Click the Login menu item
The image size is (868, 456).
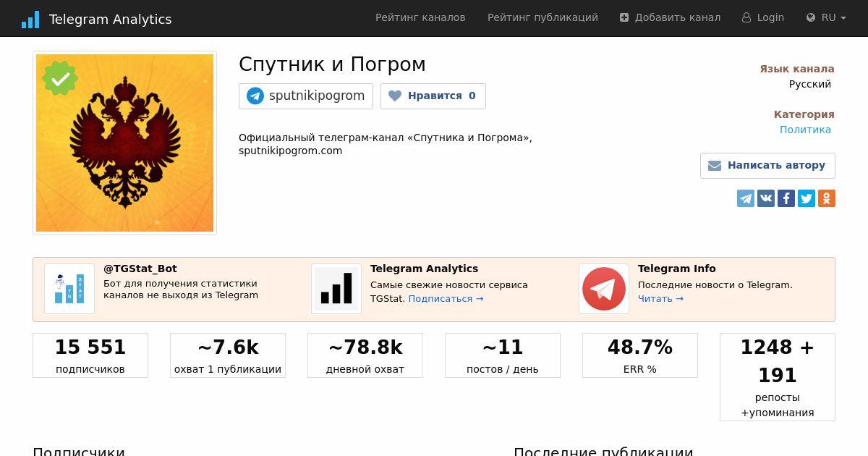pos(763,17)
